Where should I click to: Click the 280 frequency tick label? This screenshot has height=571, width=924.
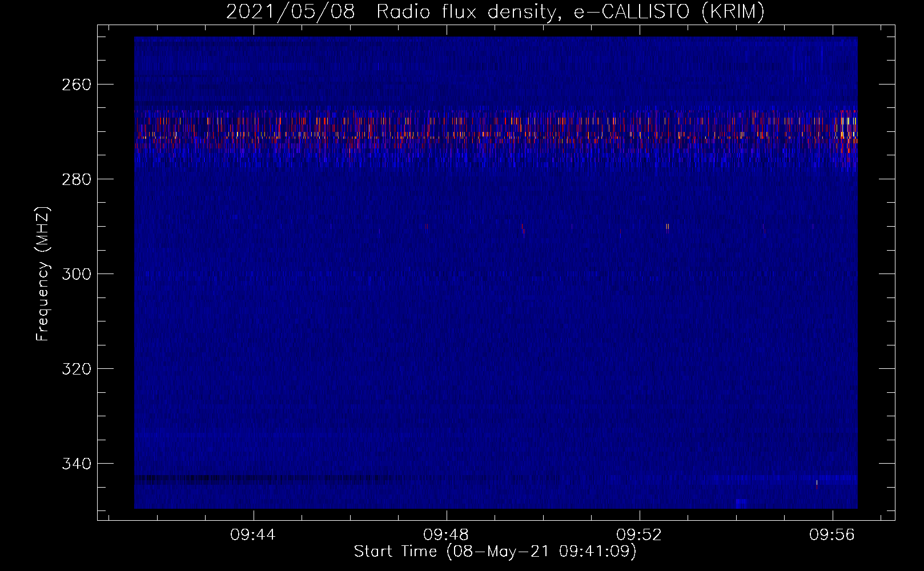click(76, 179)
